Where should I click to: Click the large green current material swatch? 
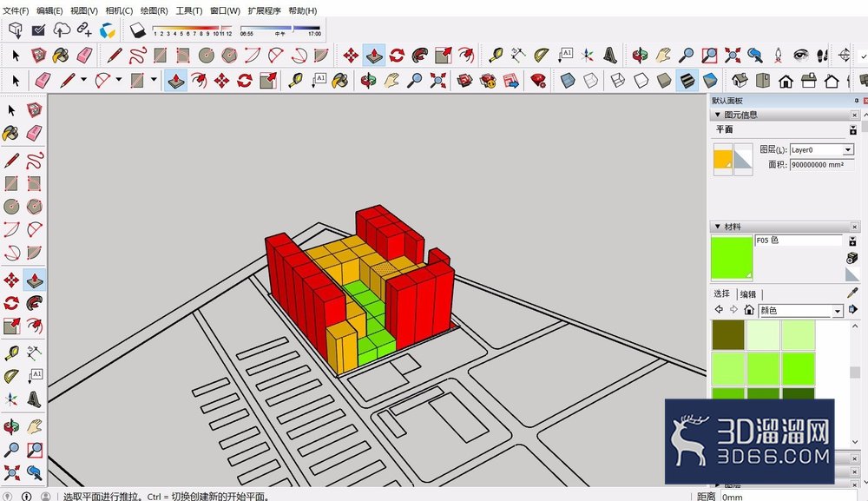(732, 257)
